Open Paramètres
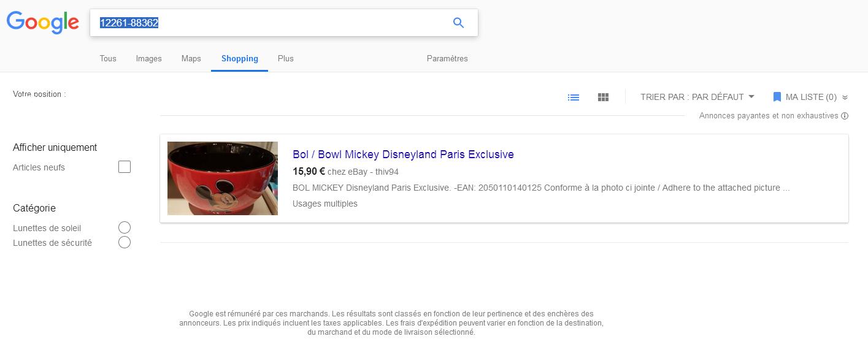Screen dimensions: 868x347 pyautogui.click(x=447, y=59)
